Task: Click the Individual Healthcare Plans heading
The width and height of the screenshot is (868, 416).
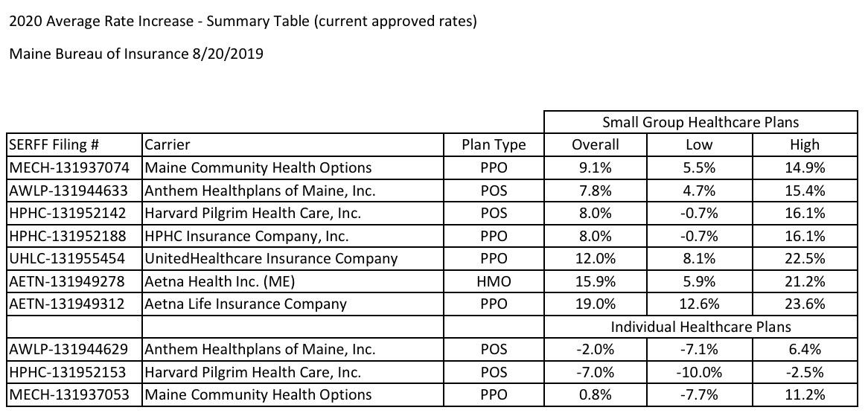Action: coord(701,327)
